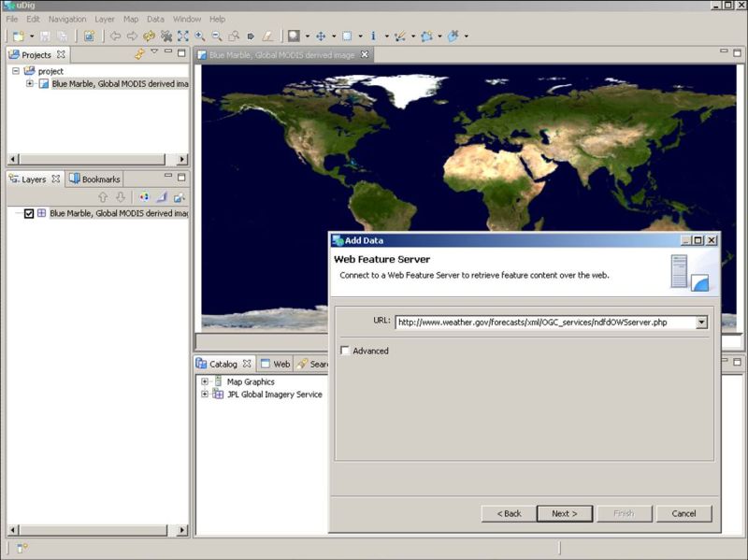
Task: Move layer up using the up arrow icon
Action: tap(103, 197)
